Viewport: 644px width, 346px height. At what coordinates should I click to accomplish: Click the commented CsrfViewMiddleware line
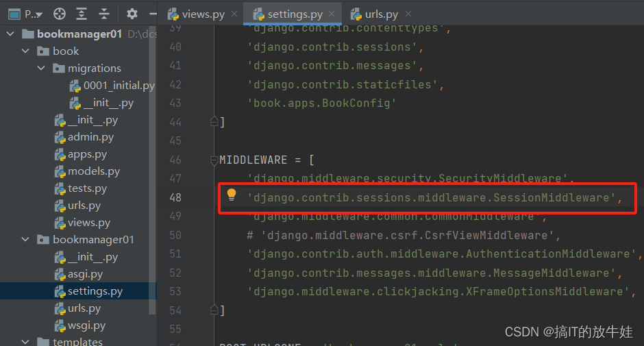(x=404, y=236)
